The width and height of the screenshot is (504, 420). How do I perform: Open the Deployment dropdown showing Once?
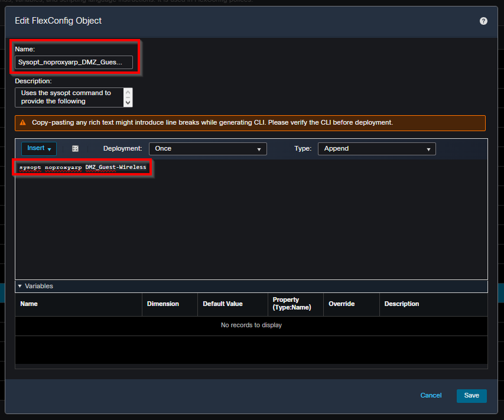pyautogui.click(x=207, y=148)
